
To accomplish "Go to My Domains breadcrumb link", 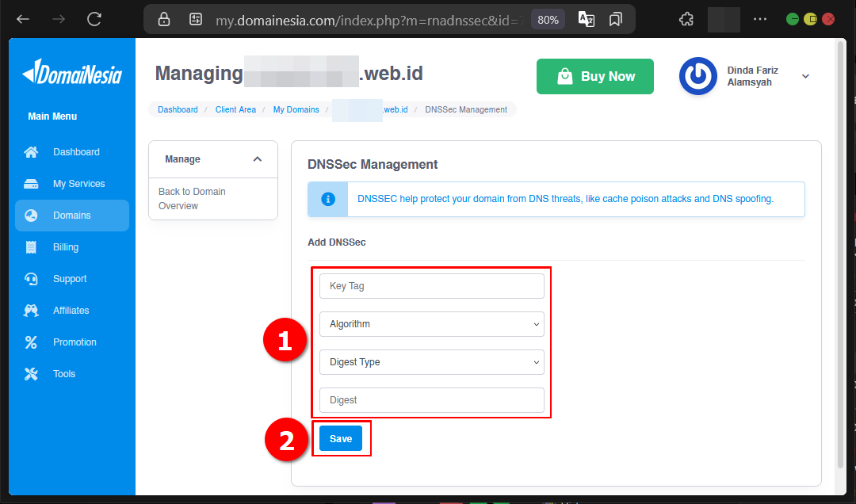I will (x=296, y=109).
